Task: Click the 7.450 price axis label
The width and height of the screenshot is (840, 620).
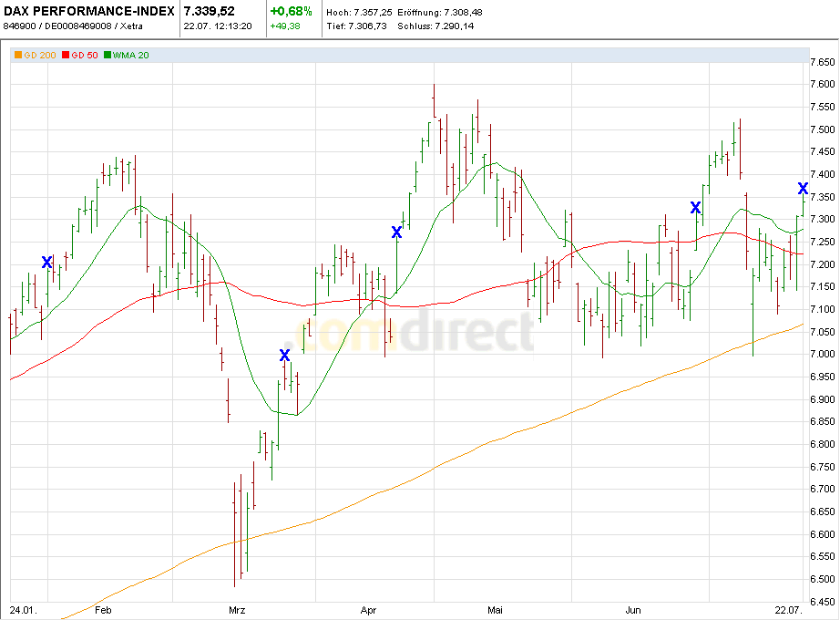Action: [823, 151]
